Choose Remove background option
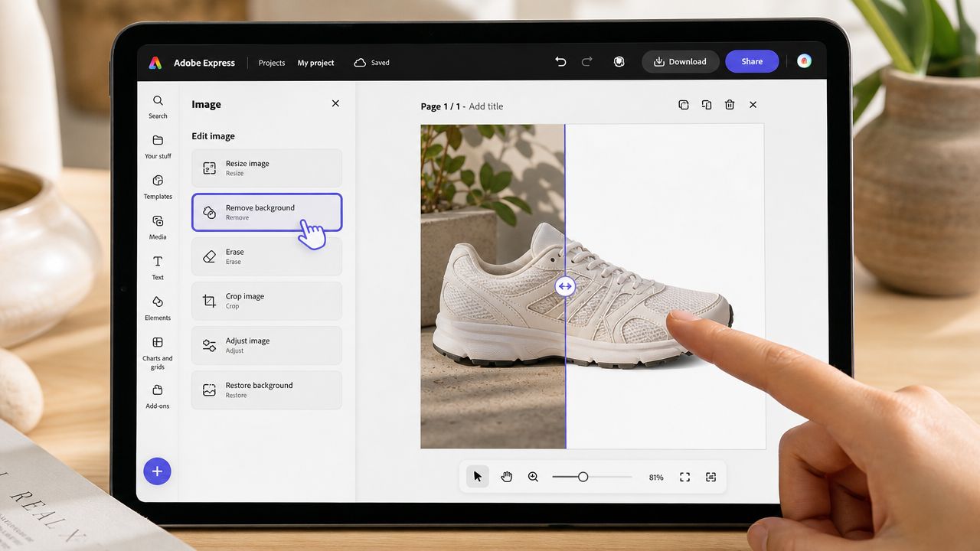This screenshot has width=980, height=551. [266, 212]
